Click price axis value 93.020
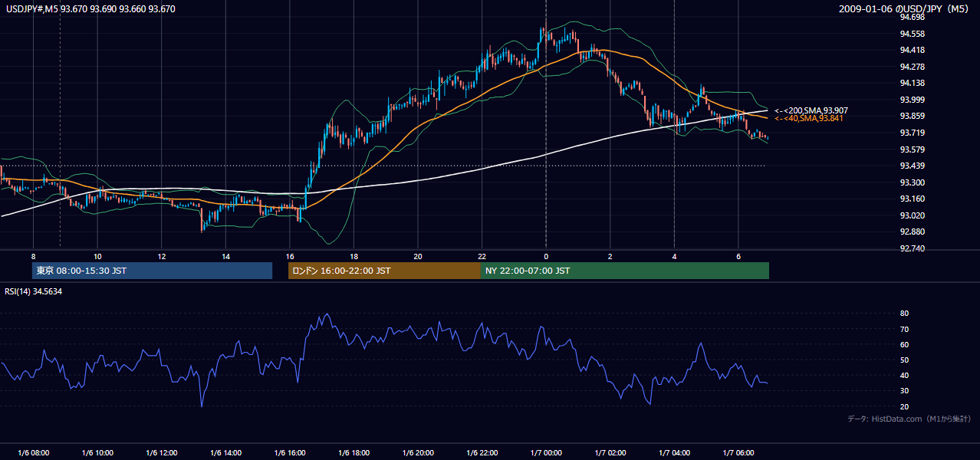The image size is (980, 460). [x=912, y=215]
